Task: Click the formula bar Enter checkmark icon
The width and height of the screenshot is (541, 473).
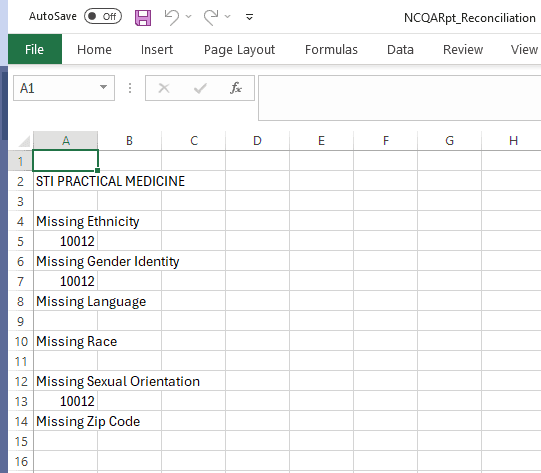Action: pos(200,88)
